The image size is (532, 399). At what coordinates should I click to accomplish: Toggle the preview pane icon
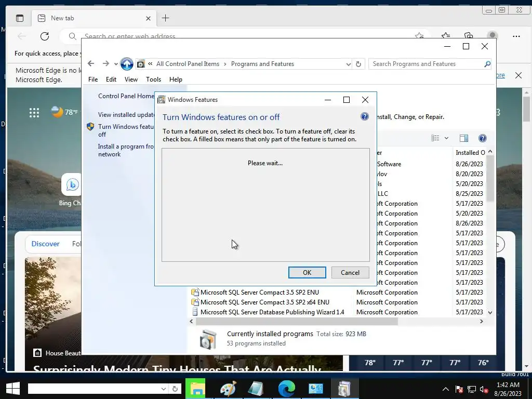coord(464,138)
